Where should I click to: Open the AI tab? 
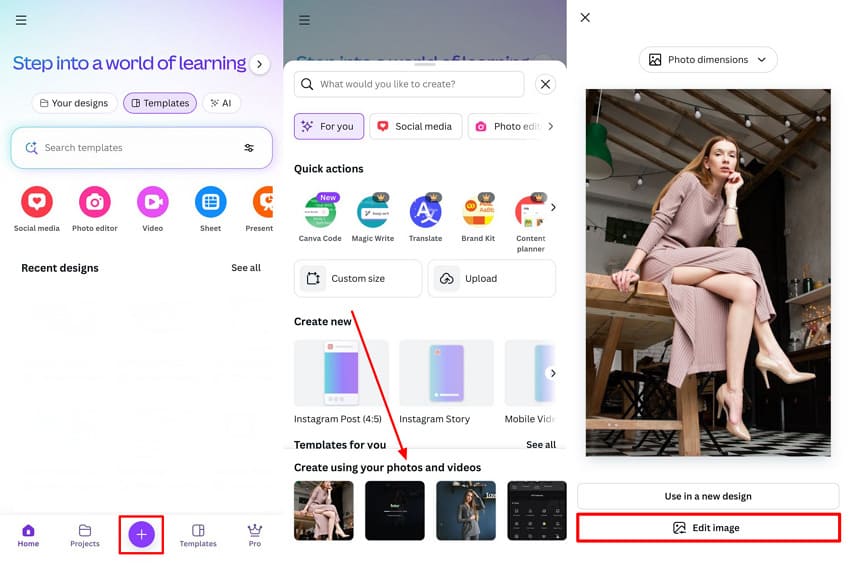[221, 103]
